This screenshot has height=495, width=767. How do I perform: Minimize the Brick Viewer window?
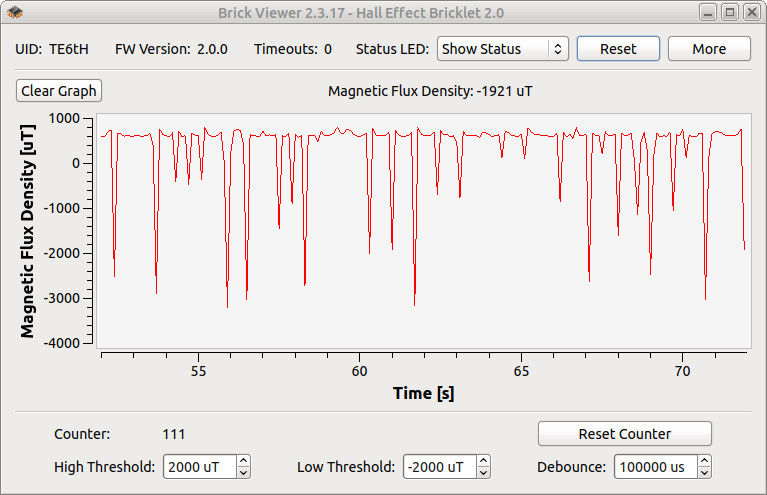click(707, 12)
